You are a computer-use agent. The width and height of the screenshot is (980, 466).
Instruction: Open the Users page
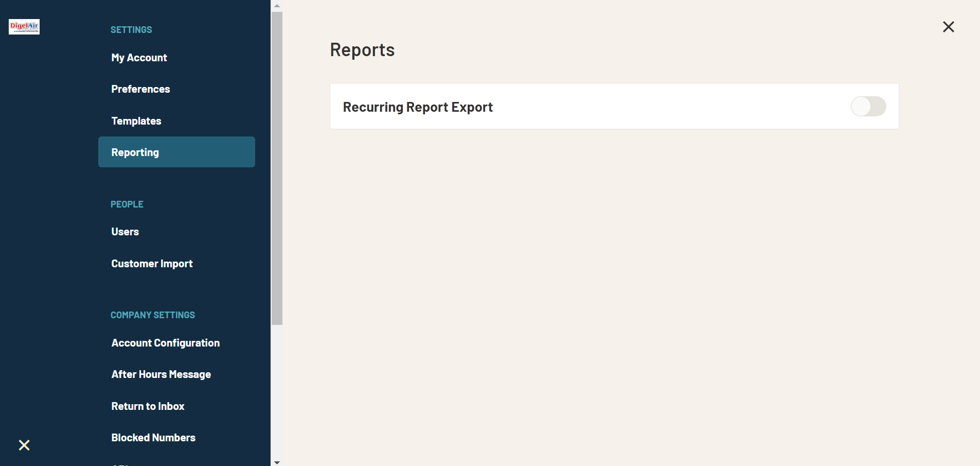pyautogui.click(x=124, y=231)
